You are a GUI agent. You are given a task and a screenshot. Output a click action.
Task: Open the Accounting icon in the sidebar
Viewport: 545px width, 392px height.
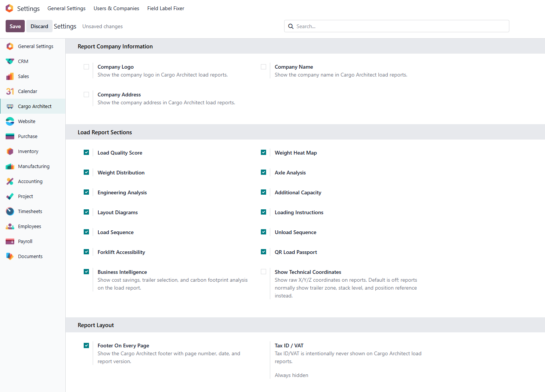[x=10, y=181]
